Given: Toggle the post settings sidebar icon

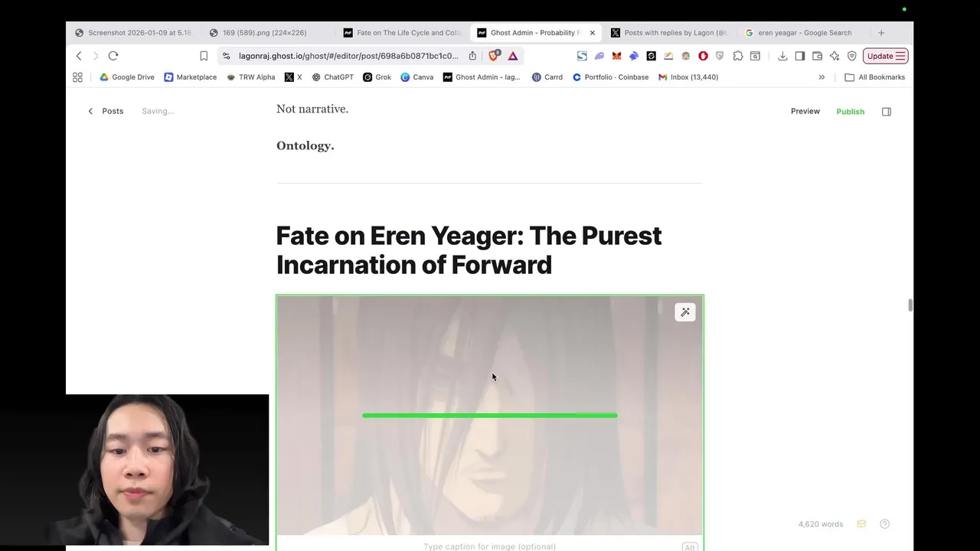Looking at the screenshot, I should coord(887,112).
